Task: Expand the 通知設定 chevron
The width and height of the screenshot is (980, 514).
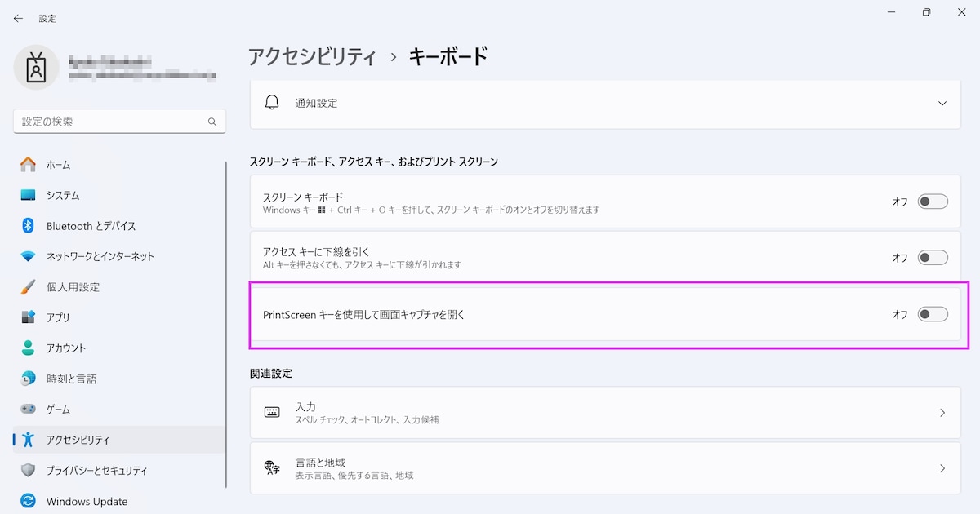Action: coord(942,104)
